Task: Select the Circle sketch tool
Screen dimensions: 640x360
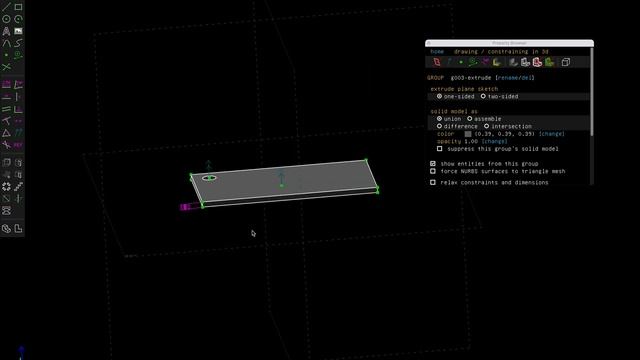Action: [6, 19]
